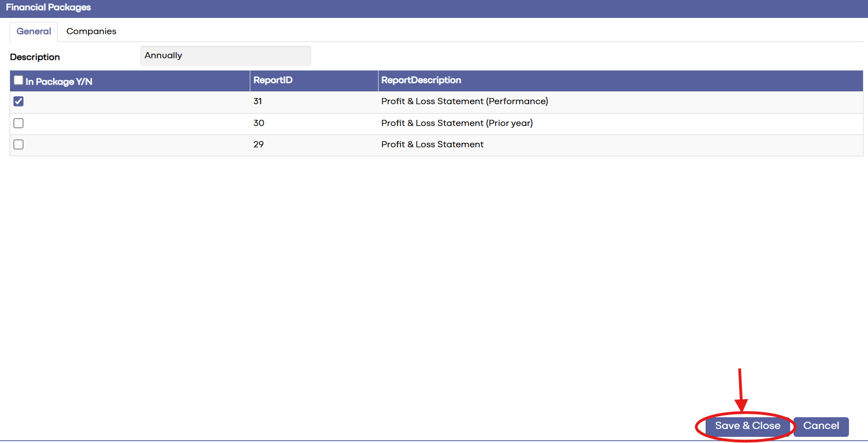Click the Description field label
868x443 pixels.
point(35,57)
